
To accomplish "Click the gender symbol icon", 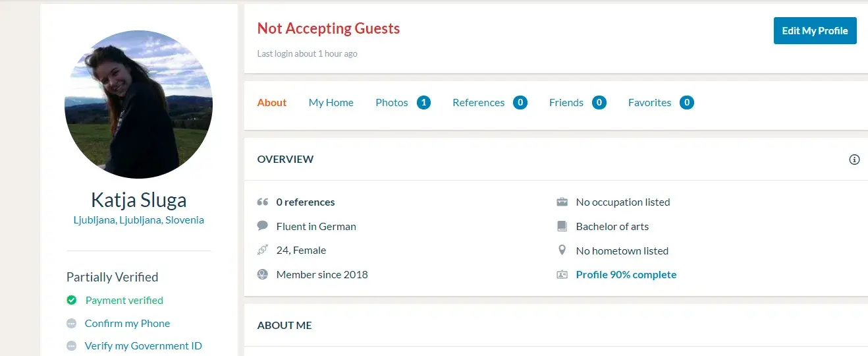I will click(262, 251).
